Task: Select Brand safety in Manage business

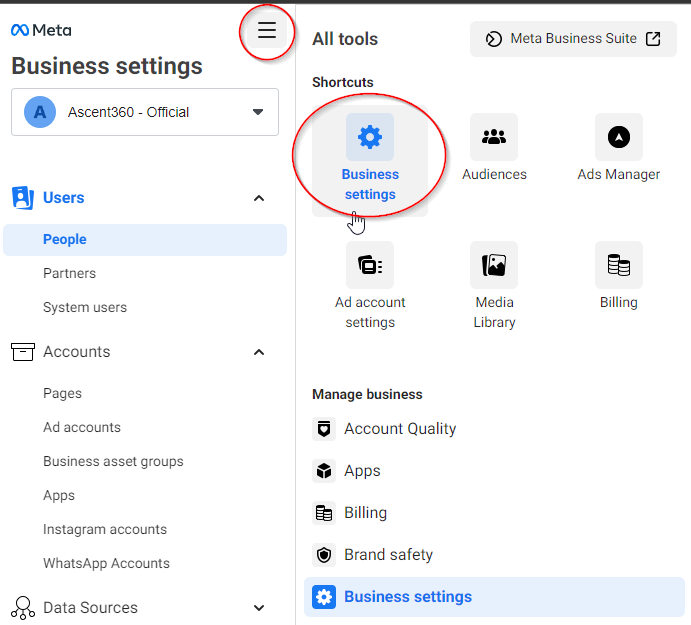Action: [x=388, y=555]
